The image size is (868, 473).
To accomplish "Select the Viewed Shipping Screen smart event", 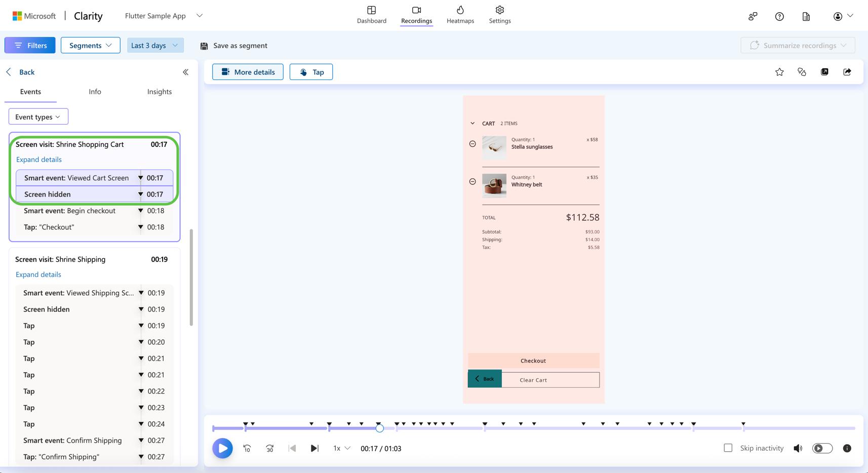I will (94, 293).
